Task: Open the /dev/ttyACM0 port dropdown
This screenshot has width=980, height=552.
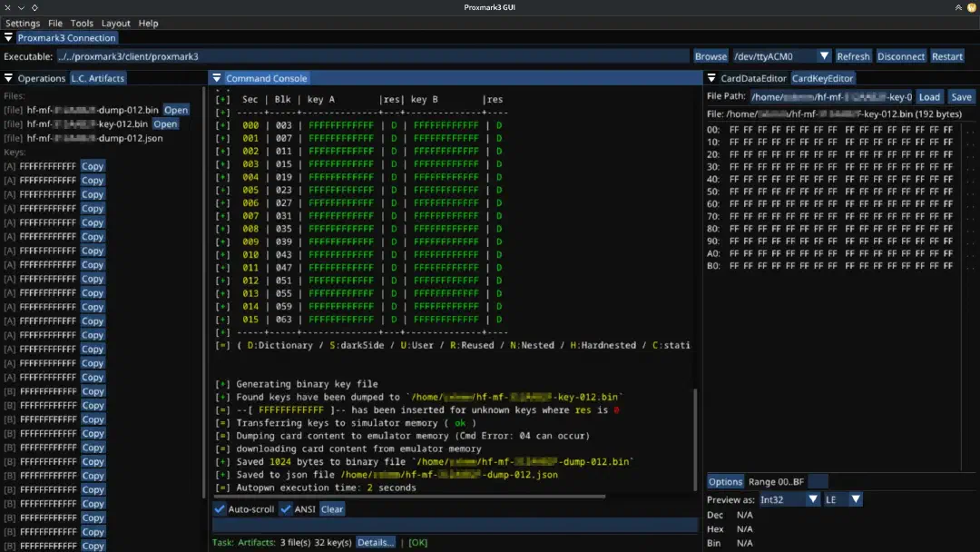Action: coord(824,56)
